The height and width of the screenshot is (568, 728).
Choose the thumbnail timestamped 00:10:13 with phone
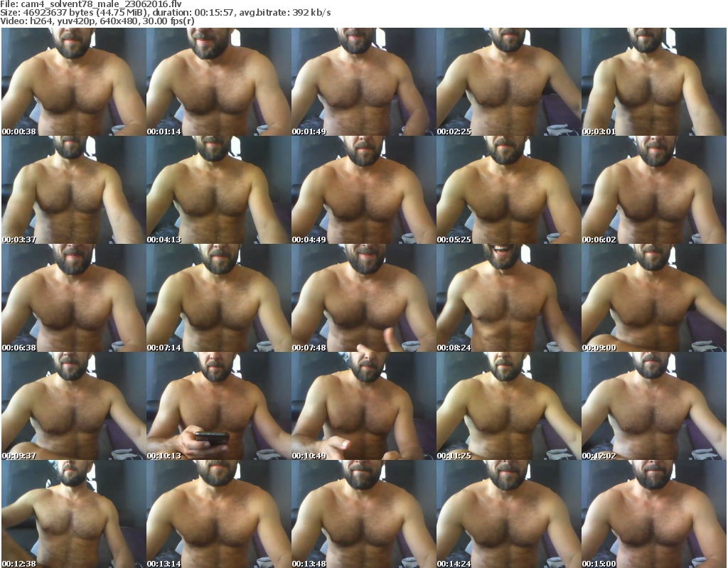pyautogui.click(x=219, y=406)
